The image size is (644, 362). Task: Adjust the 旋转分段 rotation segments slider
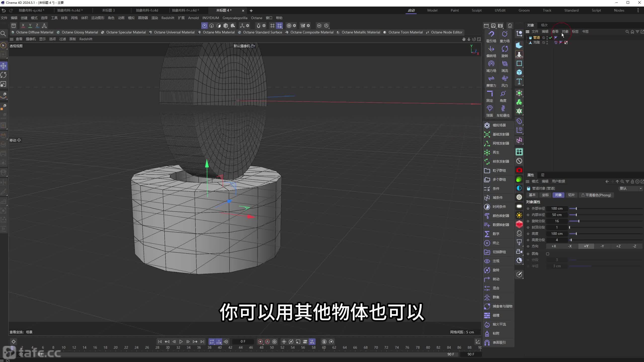click(606, 221)
